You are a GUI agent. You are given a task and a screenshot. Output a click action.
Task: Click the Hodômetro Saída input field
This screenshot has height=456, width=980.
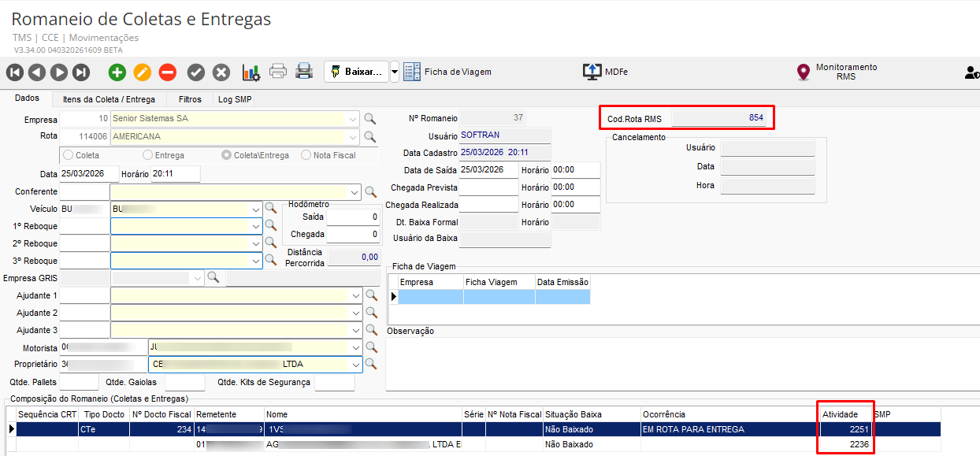pyautogui.click(x=353, y=217)
